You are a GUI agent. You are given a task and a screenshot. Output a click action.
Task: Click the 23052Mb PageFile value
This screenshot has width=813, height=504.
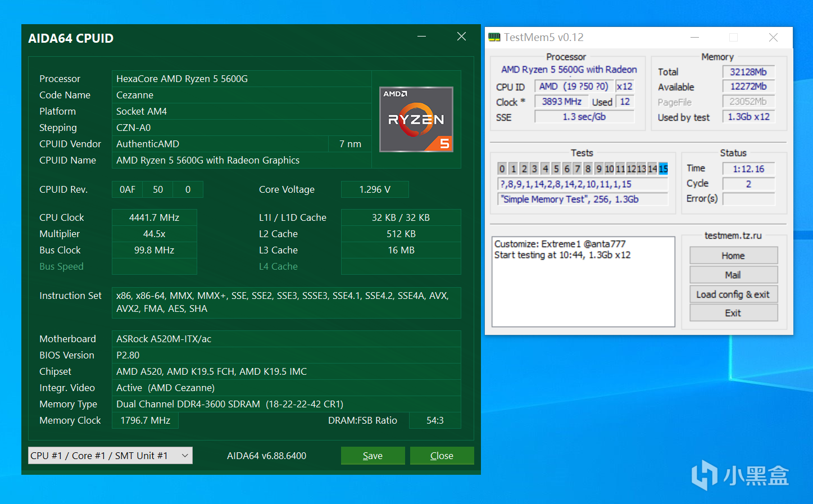tap(748, 102)
